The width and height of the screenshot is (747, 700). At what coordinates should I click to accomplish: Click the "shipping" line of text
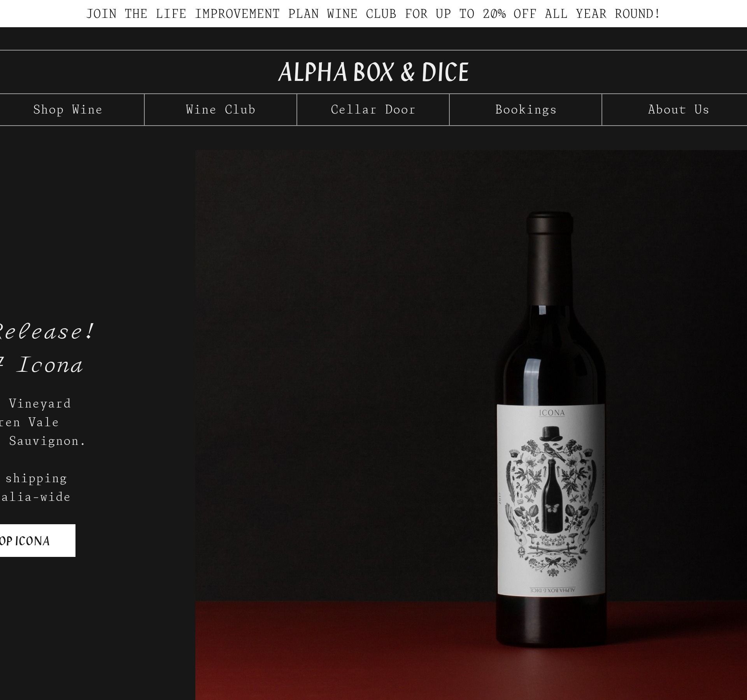point(36,478)
